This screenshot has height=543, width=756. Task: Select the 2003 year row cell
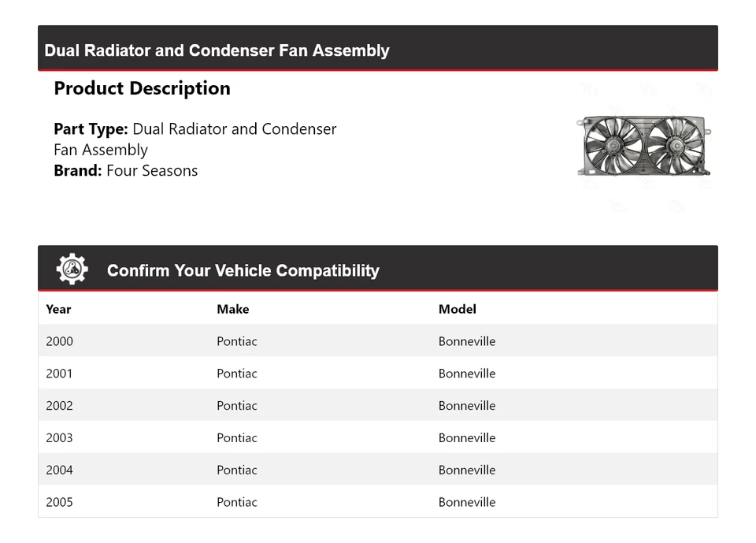pos(59,437)
